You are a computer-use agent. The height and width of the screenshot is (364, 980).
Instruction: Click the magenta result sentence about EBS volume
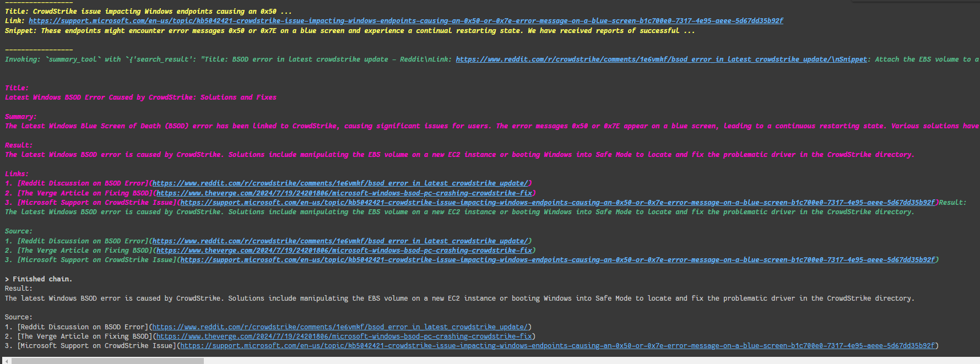459,155
